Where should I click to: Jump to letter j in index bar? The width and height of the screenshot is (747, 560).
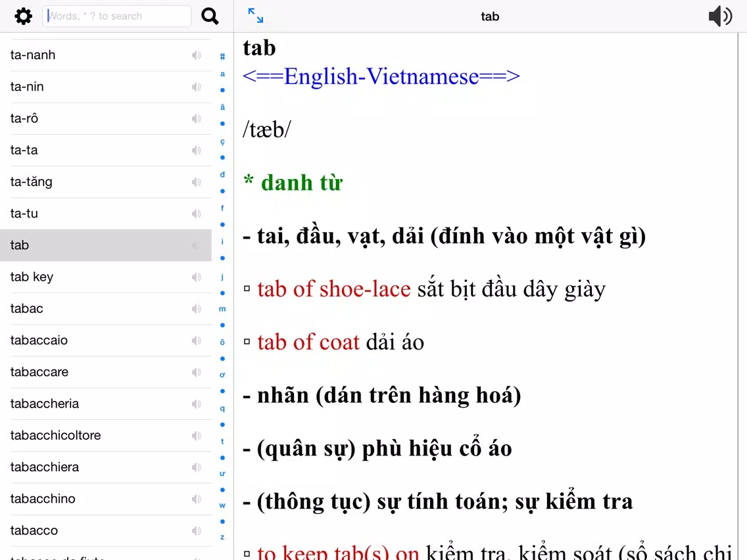(222, 277)
